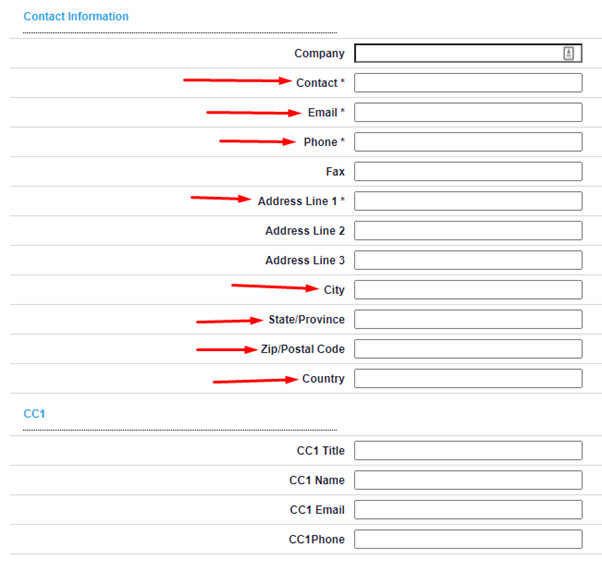Click the Address Line 3 field
The height and width of the screenshot is (572, 602).
click(468, 260)
